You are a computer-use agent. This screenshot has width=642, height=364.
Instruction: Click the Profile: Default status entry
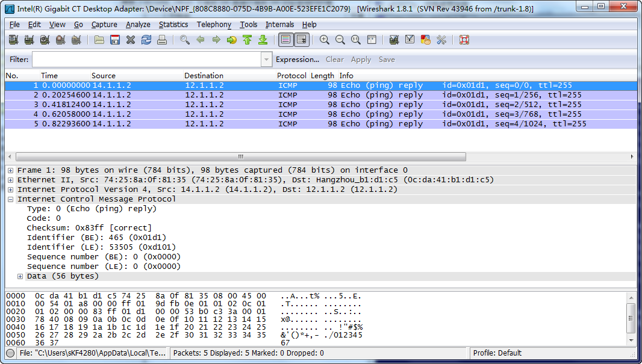(497, 353)
